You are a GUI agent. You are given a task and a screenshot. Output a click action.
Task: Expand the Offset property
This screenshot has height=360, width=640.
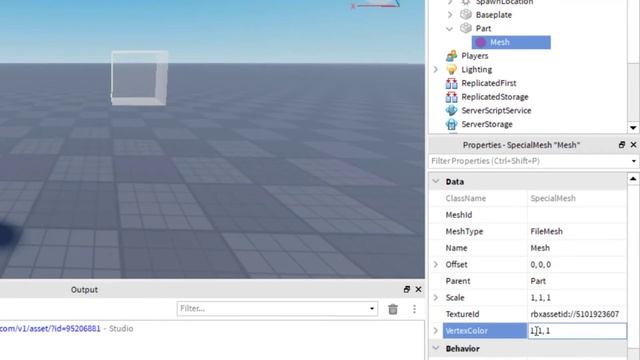pos(436,264)
